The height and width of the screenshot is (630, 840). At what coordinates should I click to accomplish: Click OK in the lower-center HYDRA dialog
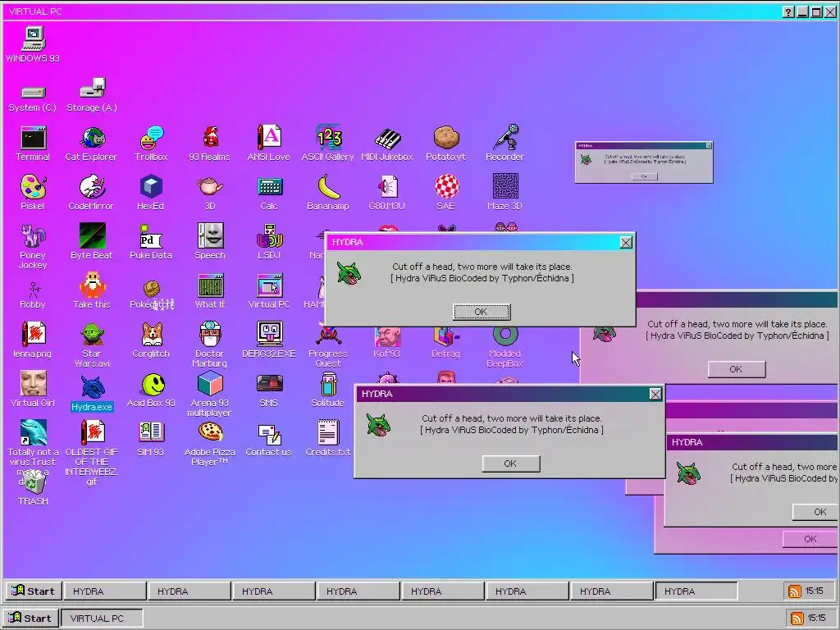pos(510,463)
